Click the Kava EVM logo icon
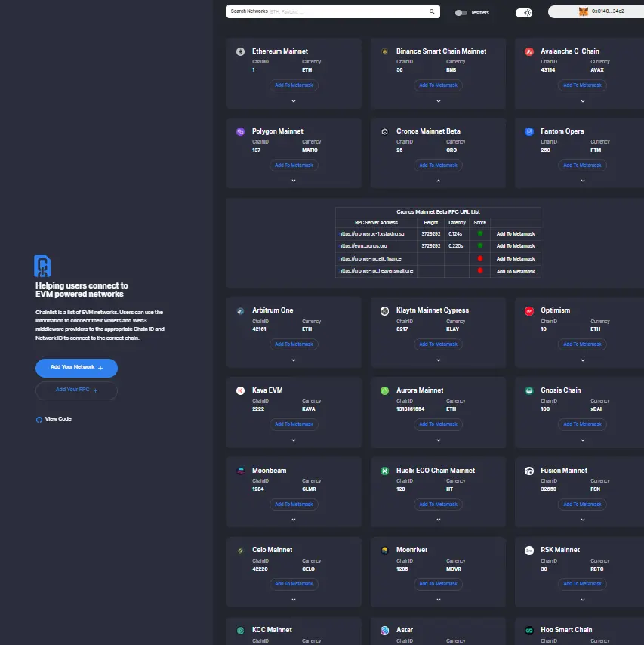Viewport: 644px width, 645px height. [241, 390]
